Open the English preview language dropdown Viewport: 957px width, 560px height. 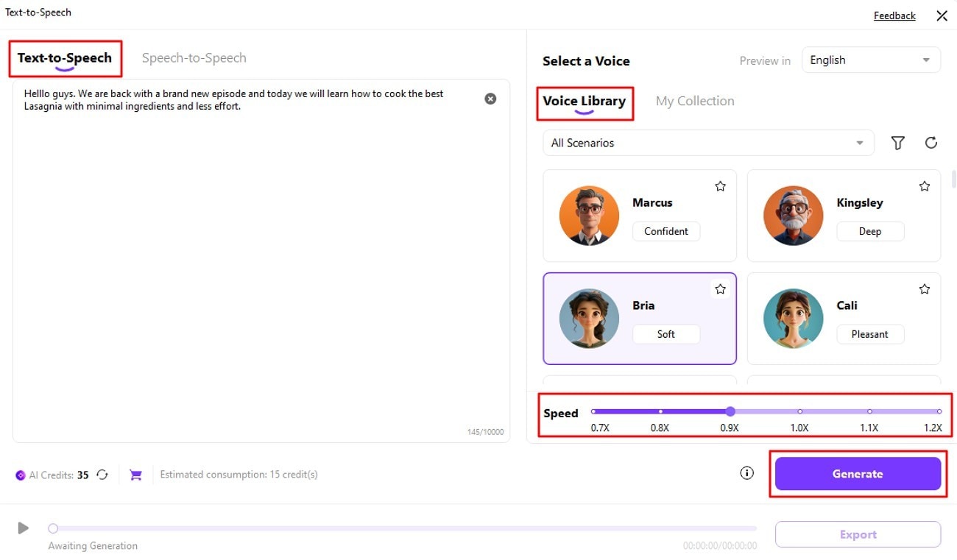(x=870, y=60)
